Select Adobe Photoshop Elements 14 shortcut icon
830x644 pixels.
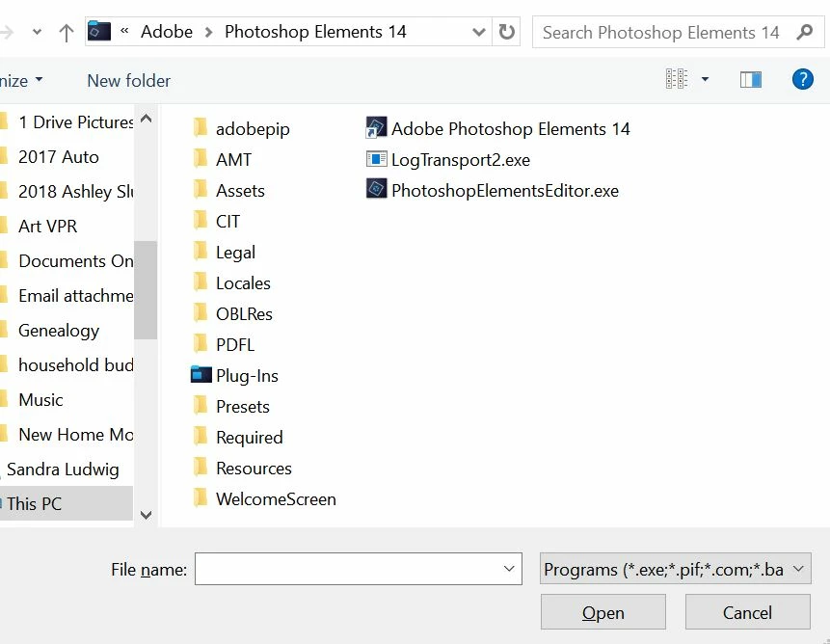coord(376,127)
